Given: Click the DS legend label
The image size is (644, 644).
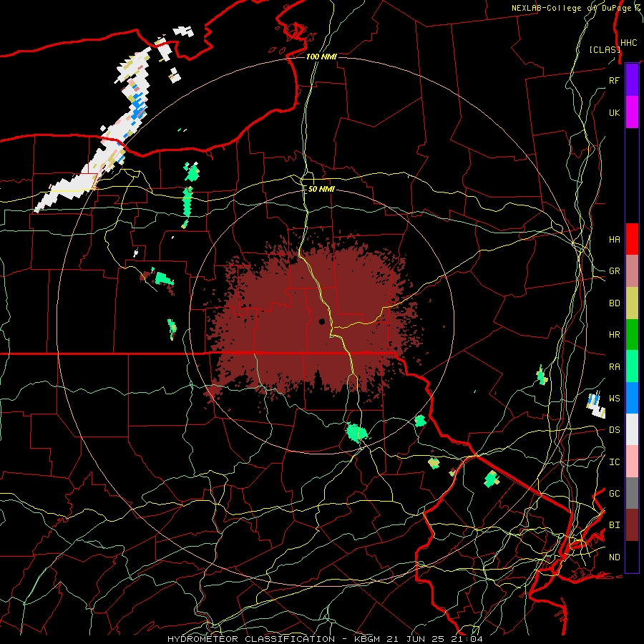Looking at the screenshot, I should click(x=614, y=430).
